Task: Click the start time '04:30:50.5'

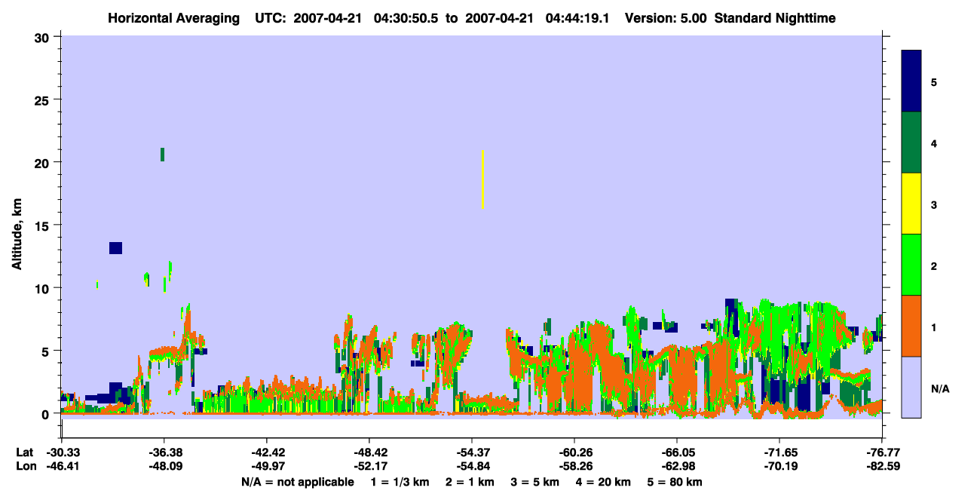Action: point(408,17)
